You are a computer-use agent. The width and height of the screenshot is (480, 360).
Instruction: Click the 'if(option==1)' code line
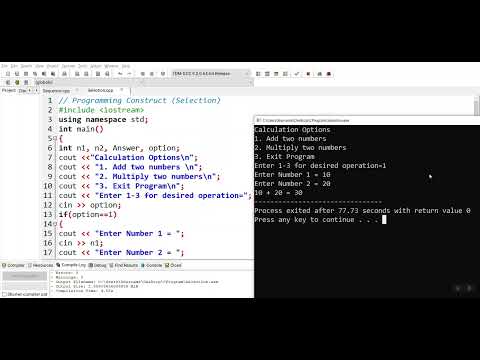pyautogui.click(x=88, y=214)
